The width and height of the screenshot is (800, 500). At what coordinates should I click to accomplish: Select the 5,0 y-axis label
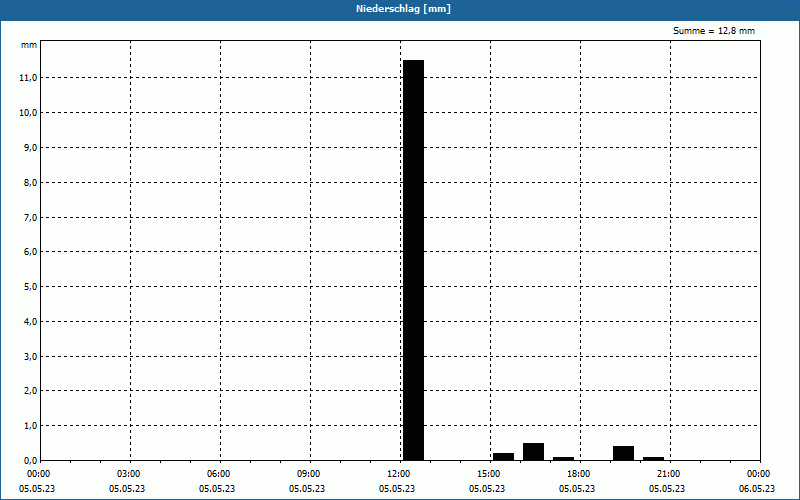tap(30, 287)
